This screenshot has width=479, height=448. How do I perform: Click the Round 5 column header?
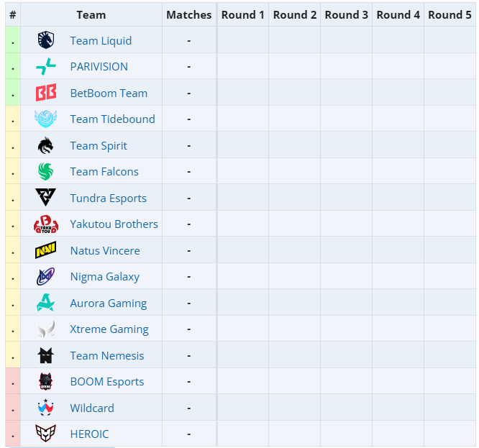tap(450, 14)
